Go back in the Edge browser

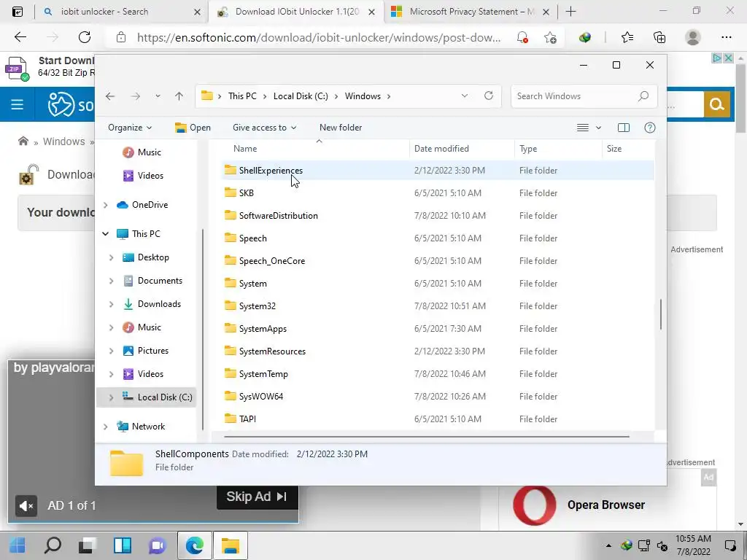[20, 37]
